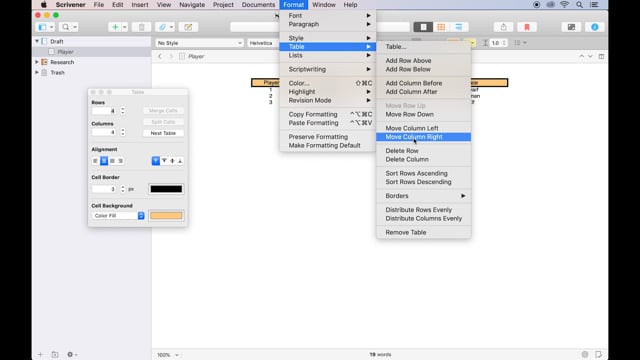Choose Distribute Columns Evenly
640x360 pixels.
pos(423,218)
